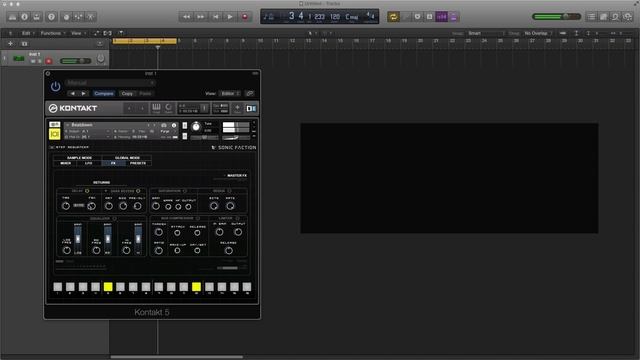The image size is (640, 360).
Task: Go to beginning with transport button
Action: point(216,17)
